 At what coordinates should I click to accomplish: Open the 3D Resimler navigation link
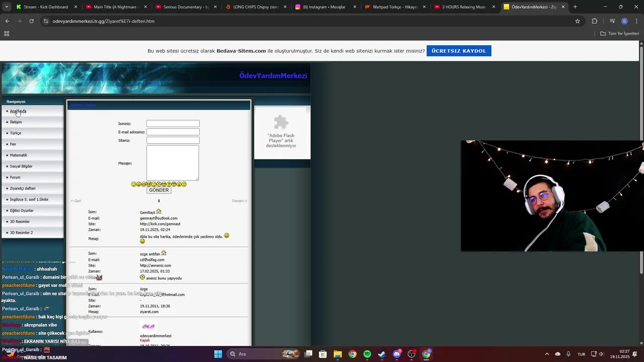[x=20, y=222]
